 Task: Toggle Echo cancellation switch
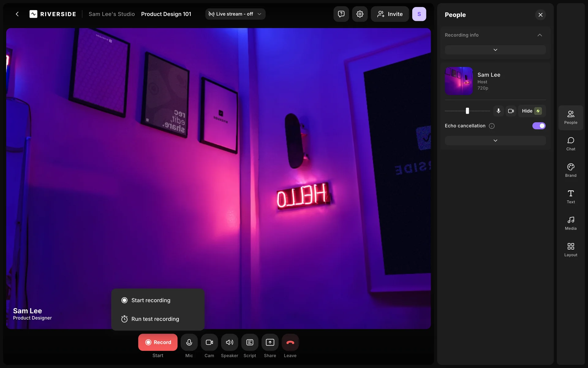click(539, 126)
